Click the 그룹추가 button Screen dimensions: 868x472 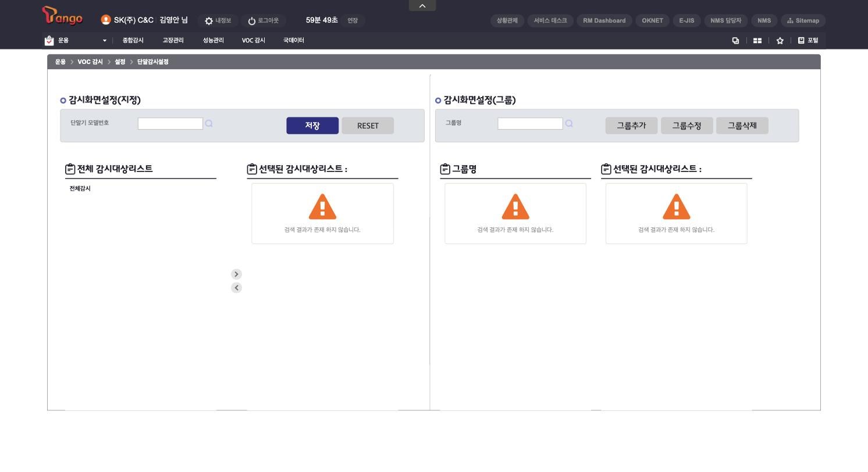[631, 126]
